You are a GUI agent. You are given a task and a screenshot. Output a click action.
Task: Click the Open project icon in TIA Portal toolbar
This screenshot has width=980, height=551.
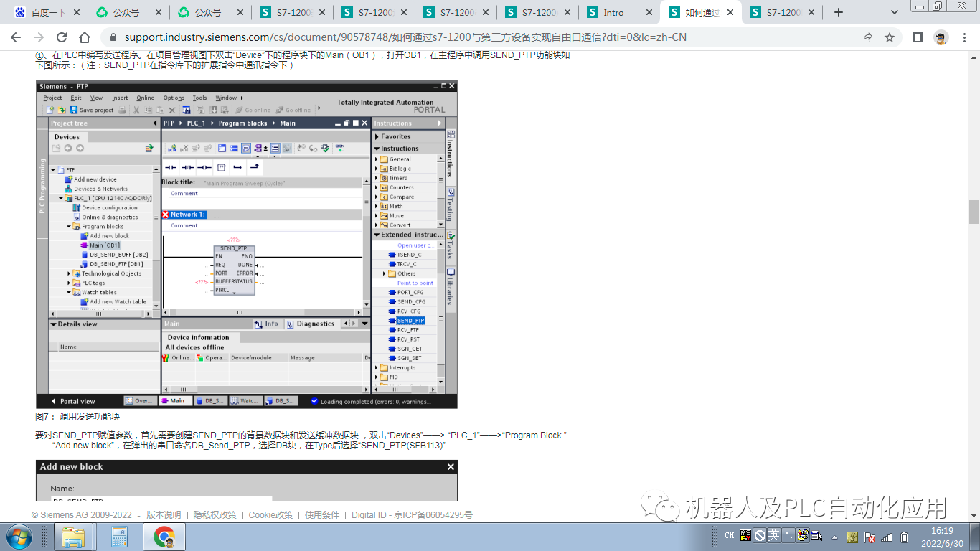click(61, 110)
